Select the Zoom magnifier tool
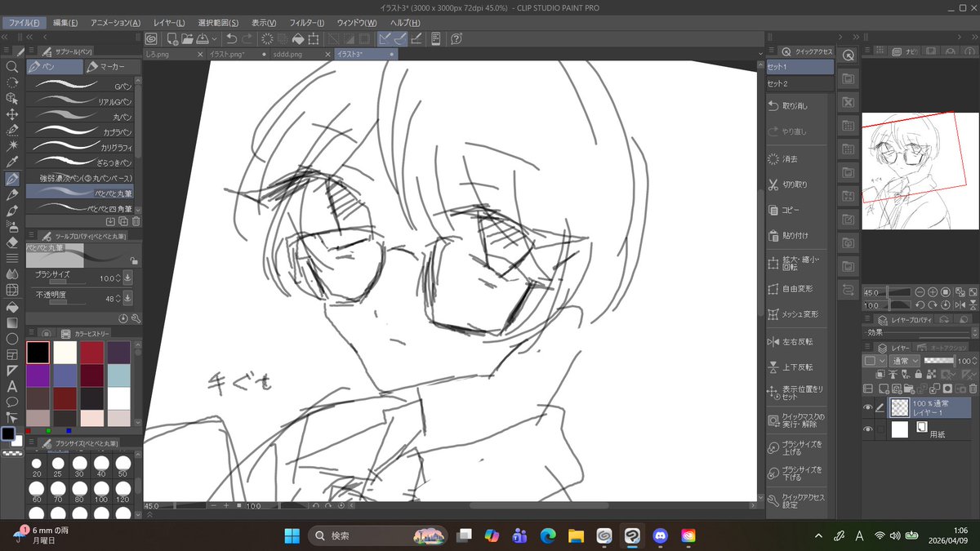This screenshot has width=980, height=551. click(11, 67)
